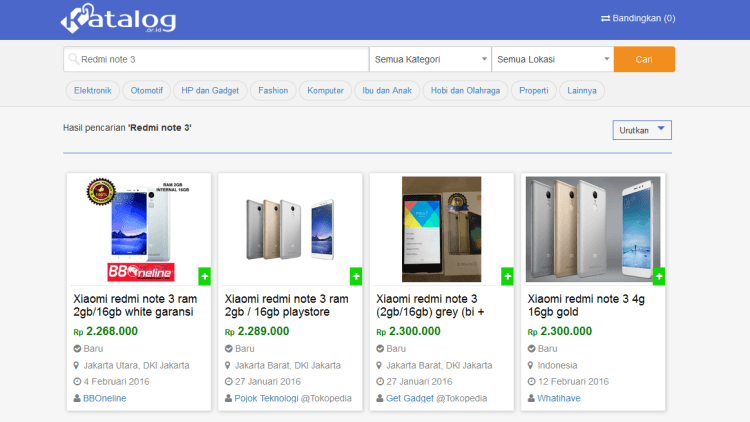Select the Fashion category
Screen dimensions: 750x422
click(x=273, y=90)
